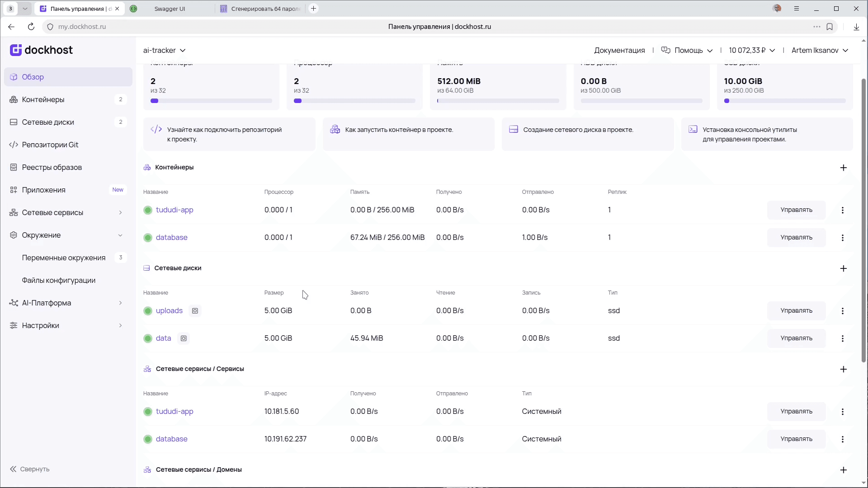Open three-dot menu for data disk

click(x=842, y=338)
